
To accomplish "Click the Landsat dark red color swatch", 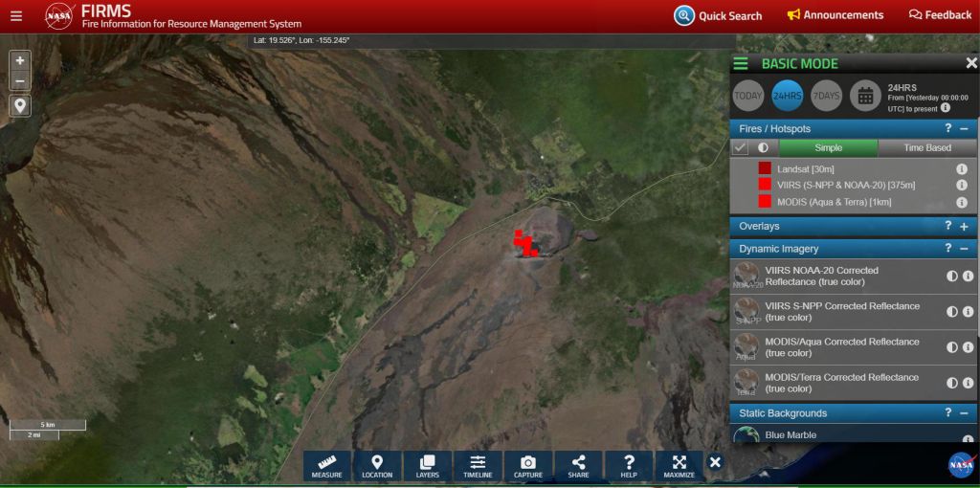I will [x=765, y=168].
